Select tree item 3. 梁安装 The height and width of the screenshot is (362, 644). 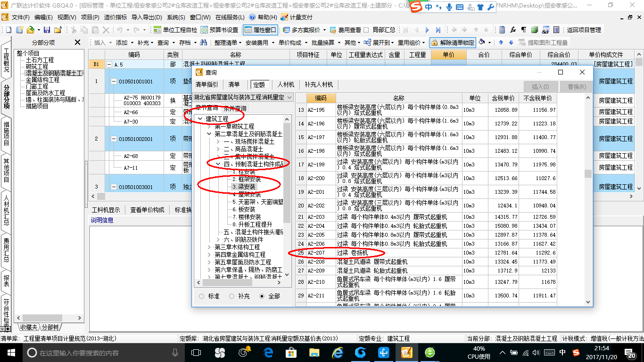[x=244, y=187]
